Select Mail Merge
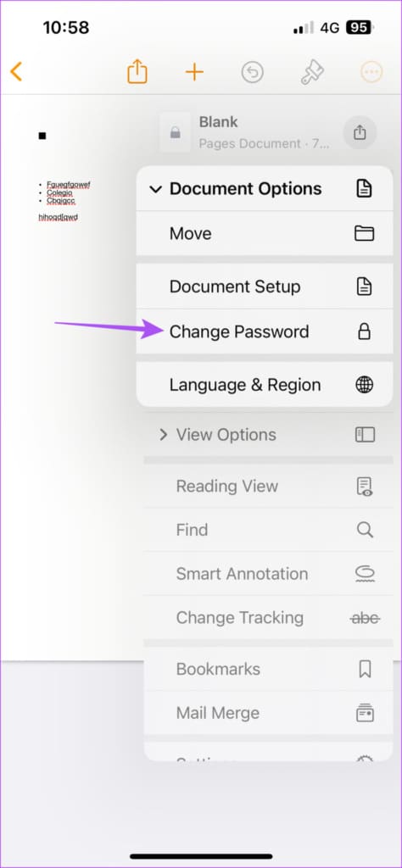 [x=268, y=713]
